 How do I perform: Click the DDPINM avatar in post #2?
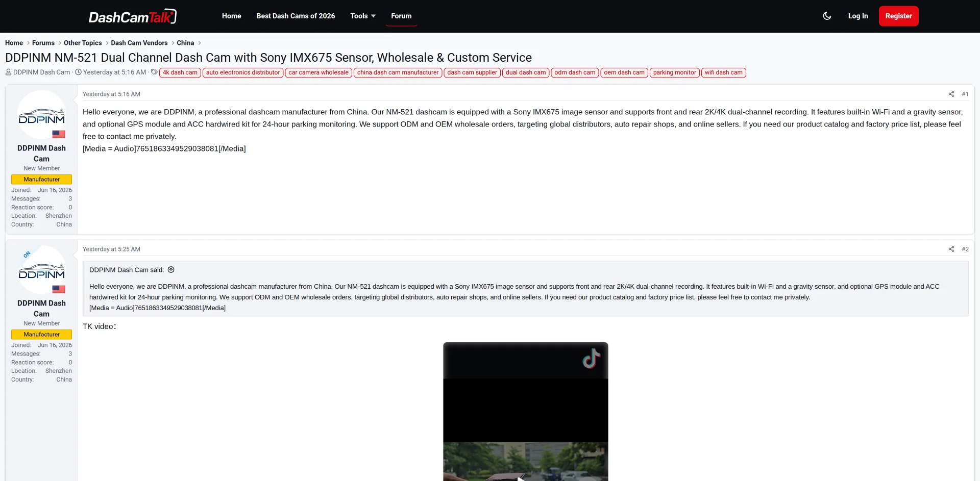41,270
